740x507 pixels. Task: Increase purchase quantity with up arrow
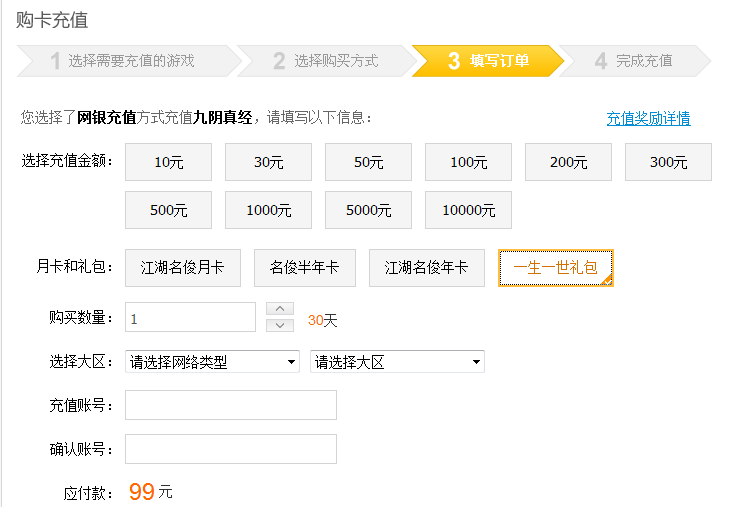(x=282, y=309)
